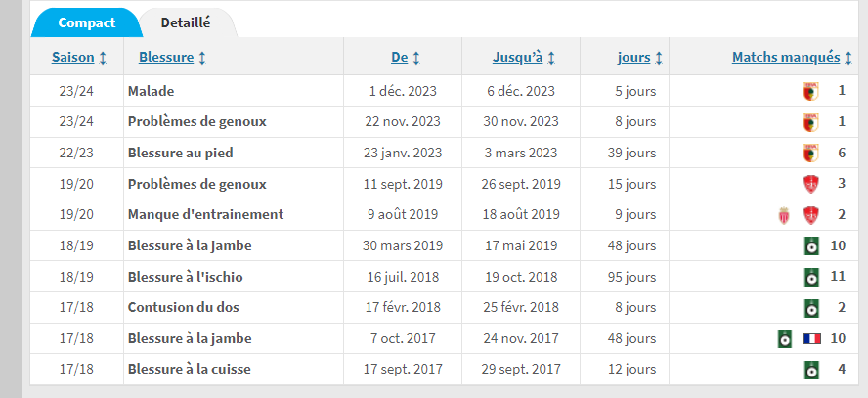Viewport: 868px width, 398px height.
Task: Click the Jusqu'à column header link
Action: (517, 58)
